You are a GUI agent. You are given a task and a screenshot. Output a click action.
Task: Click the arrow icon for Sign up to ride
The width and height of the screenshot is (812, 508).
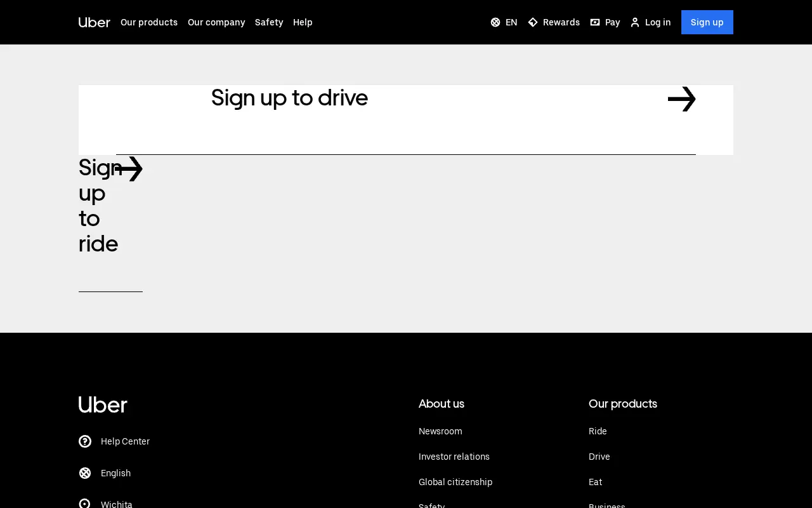pos(129,169)
